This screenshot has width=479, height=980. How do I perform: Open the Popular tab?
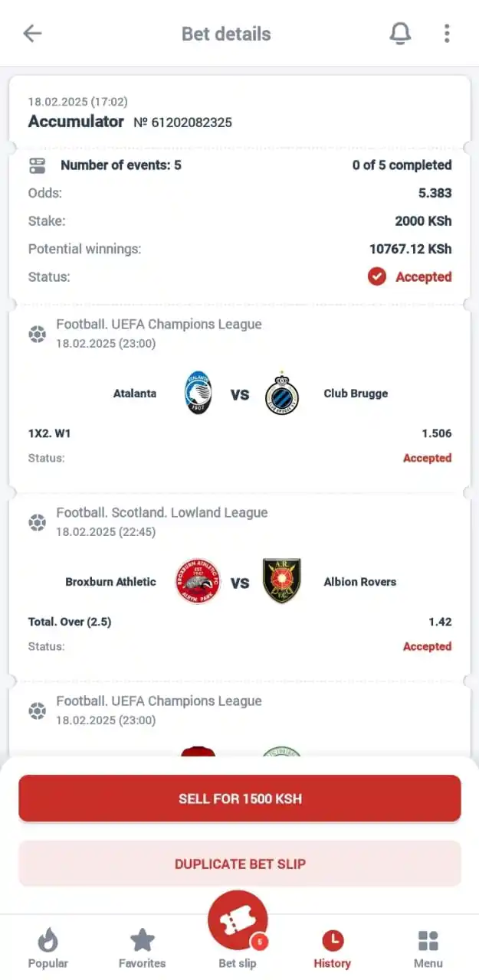48,949
